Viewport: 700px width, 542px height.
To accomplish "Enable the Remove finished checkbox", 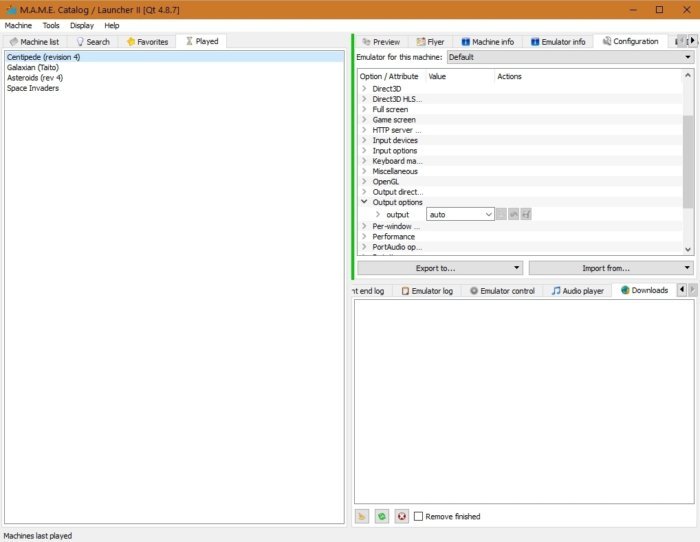I will tap(418, 516).
